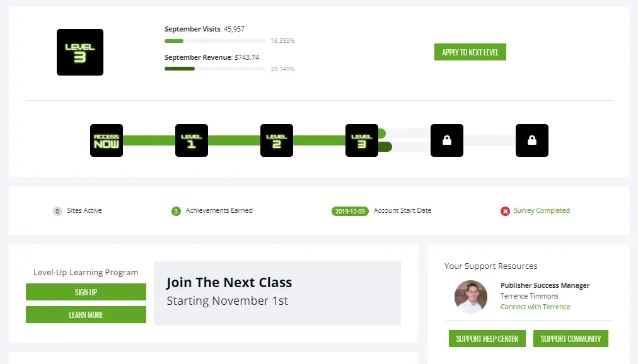Open the Support Help Center
The image size is (638, 364).
click(x=487, y=338)
